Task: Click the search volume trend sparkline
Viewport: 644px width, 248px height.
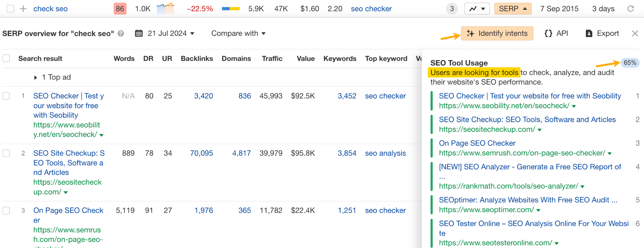Action: coord(165,8)
